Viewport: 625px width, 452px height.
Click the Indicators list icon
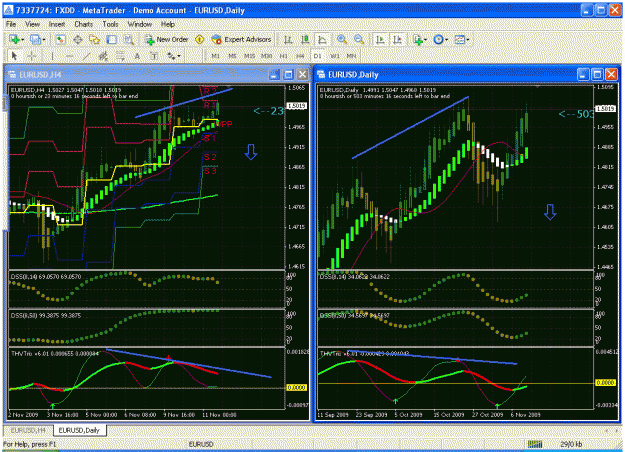tap(417, 39)
